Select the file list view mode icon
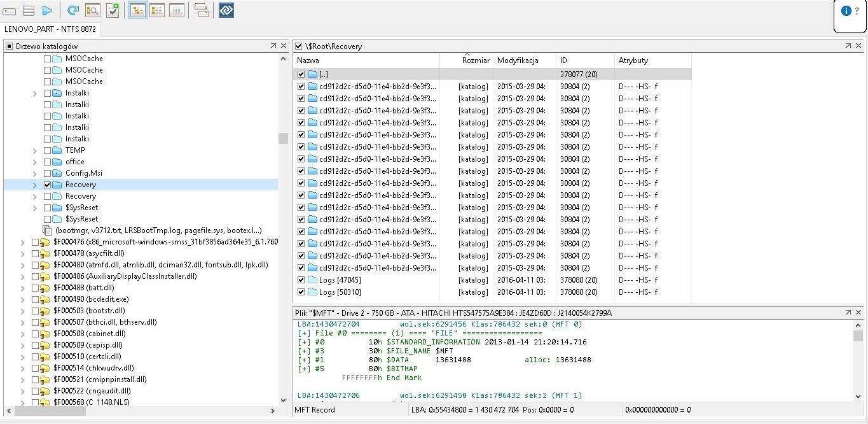Image resolution: width=868 pixels, height=424 pixels. (x=157, y=10)
